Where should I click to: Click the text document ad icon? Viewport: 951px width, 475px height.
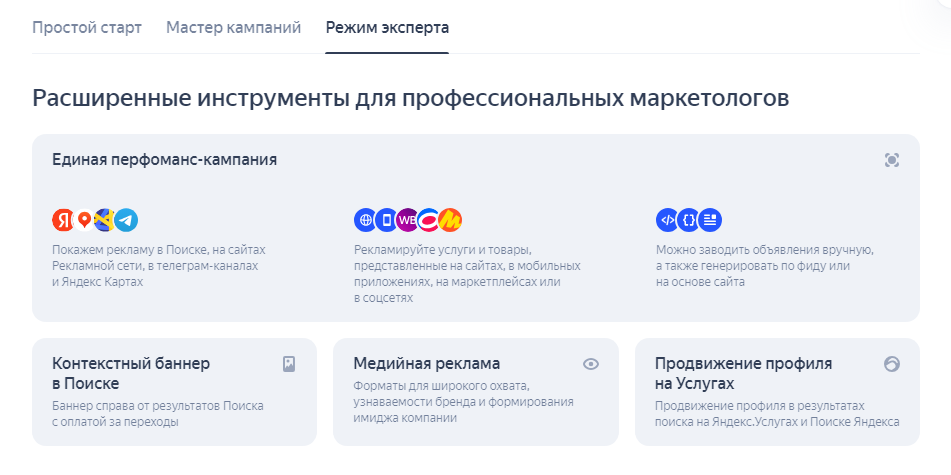(710, 219)
